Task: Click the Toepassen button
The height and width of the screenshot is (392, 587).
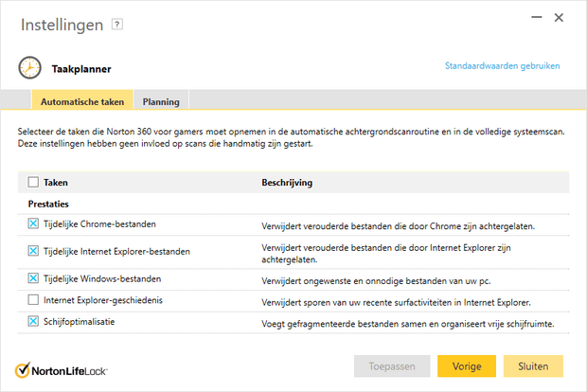Action: pos(392,366)
